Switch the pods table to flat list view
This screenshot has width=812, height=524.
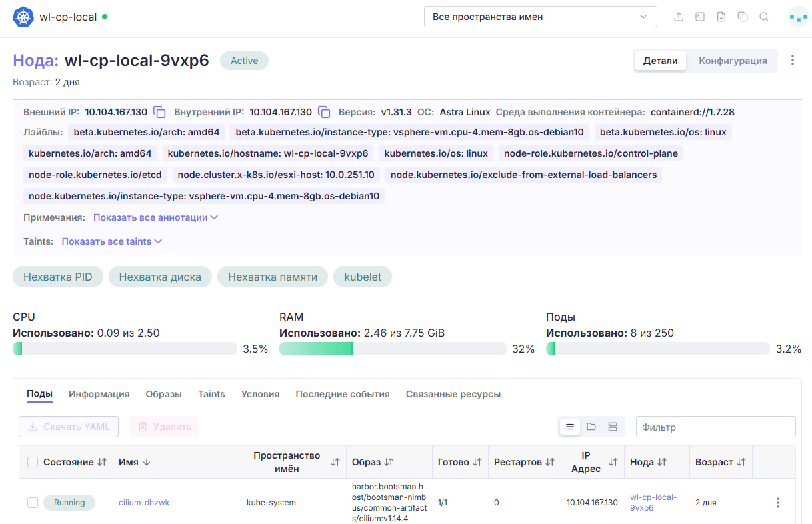click(570, 427)
